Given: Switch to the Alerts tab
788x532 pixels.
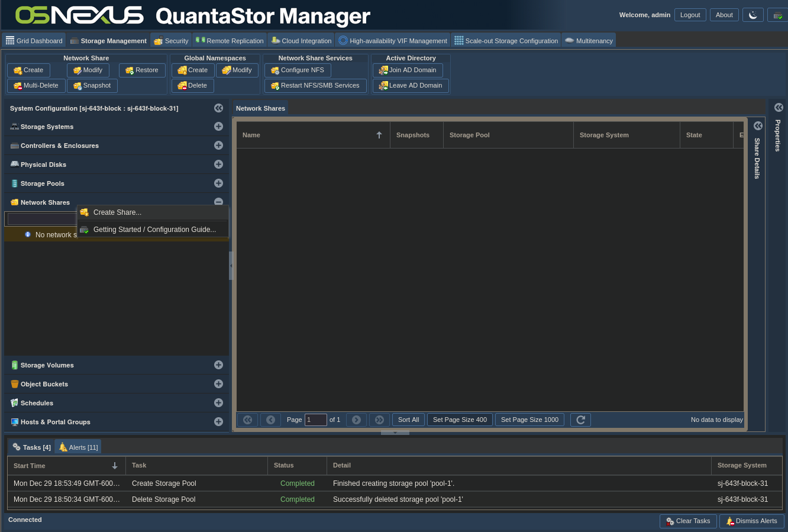Looking at the screenshot, I should [78, 447].
